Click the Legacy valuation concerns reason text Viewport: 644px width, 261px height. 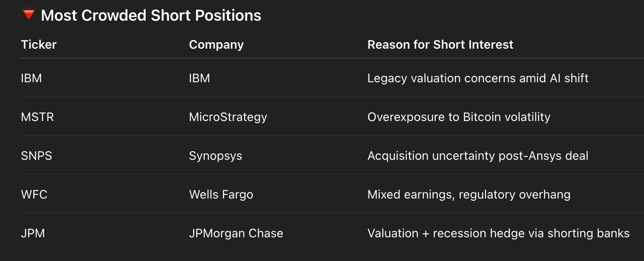click(478, 78)
